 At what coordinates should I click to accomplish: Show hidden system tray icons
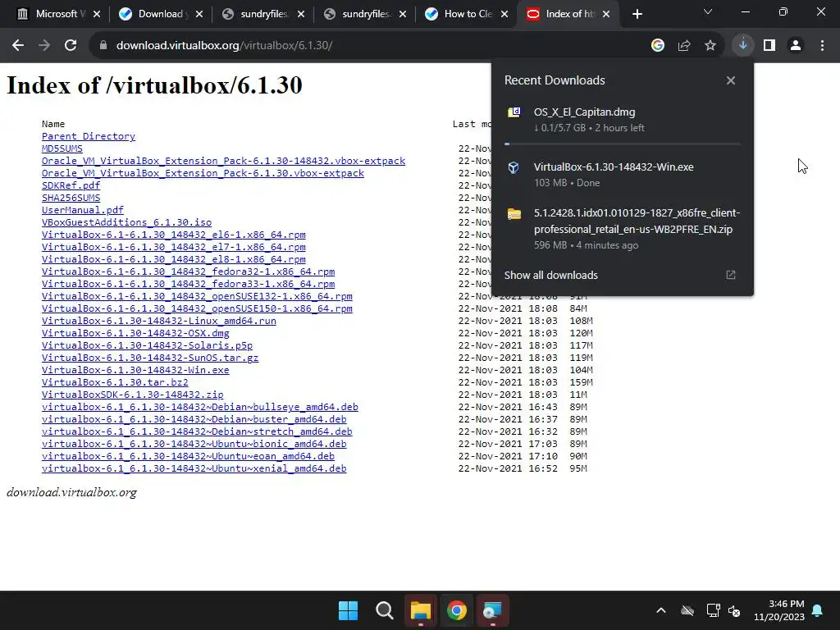coord(661,610)
